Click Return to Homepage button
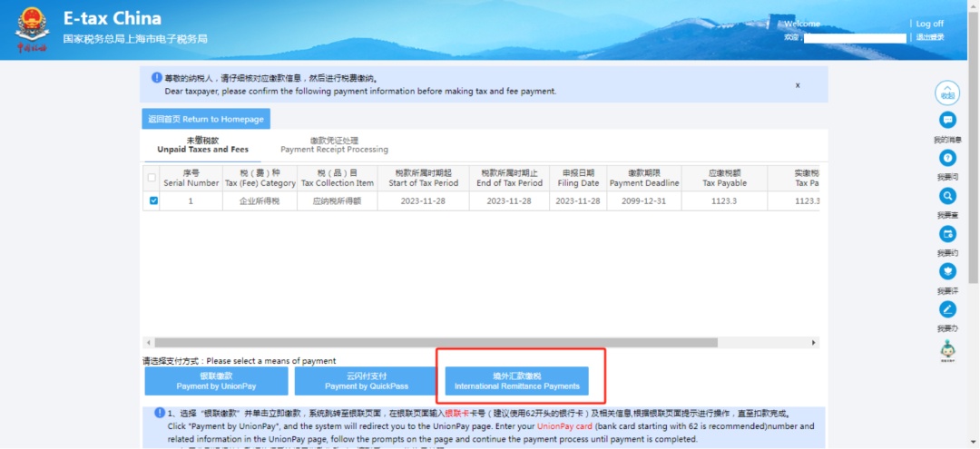The width and height of the screenshot is (980, 449). click(206, 119)
